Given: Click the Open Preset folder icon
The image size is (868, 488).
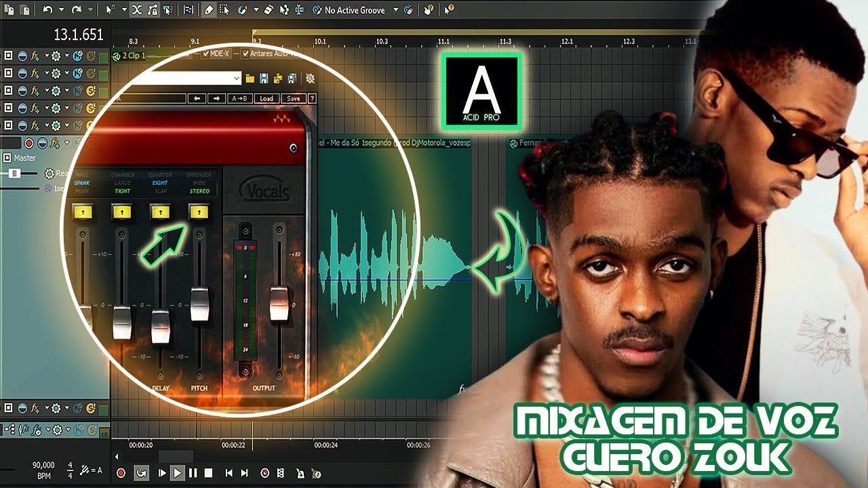Looking at the screenshot, I should (250, 79).
